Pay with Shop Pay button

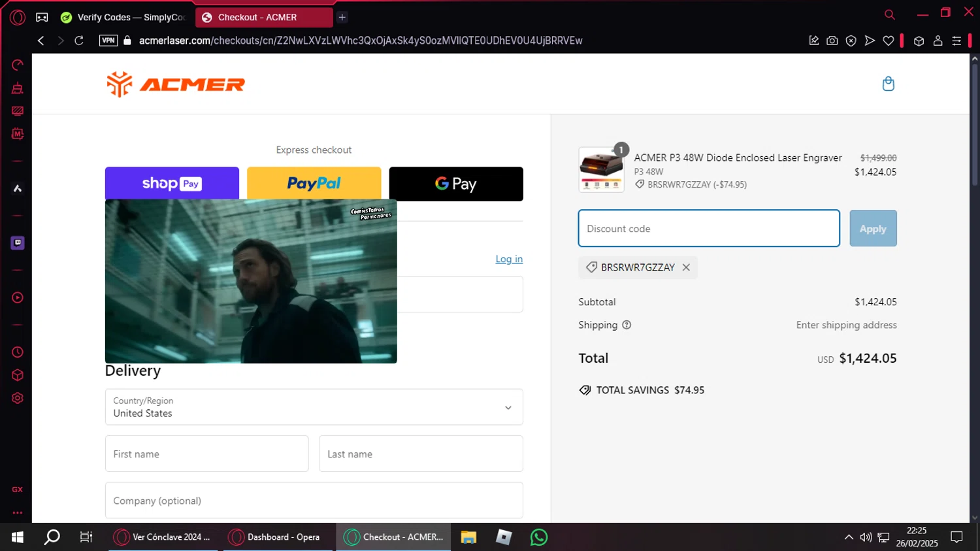(x=172, y=184)
